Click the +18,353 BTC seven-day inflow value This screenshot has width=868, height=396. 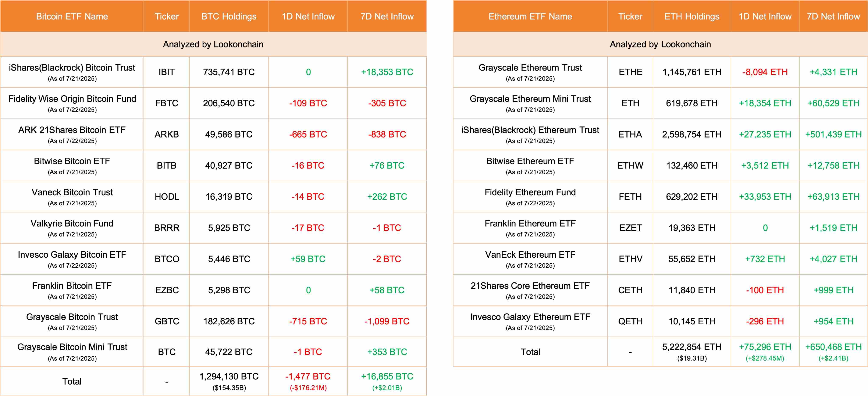(387, 72)
